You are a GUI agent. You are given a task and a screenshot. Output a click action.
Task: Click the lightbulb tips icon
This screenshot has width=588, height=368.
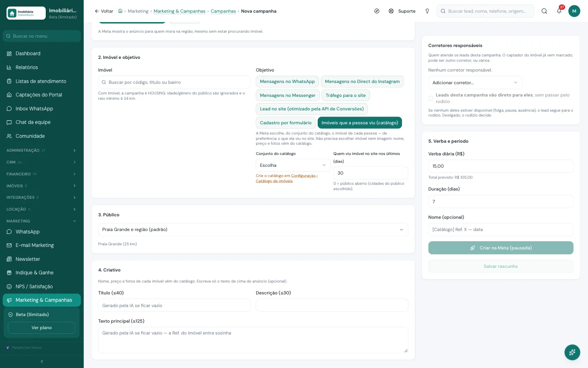coord(427,11)
